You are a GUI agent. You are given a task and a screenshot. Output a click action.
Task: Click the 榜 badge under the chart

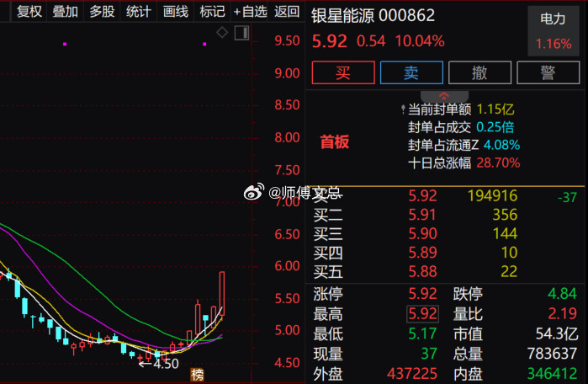[x=197, y=374]
